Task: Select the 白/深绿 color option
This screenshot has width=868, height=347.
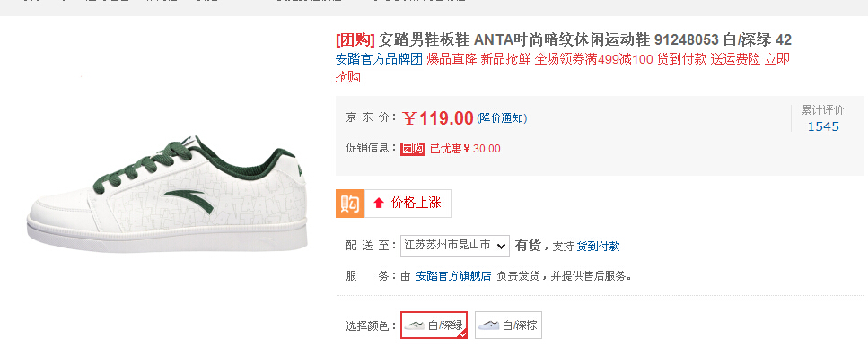Action: (434, 325)
